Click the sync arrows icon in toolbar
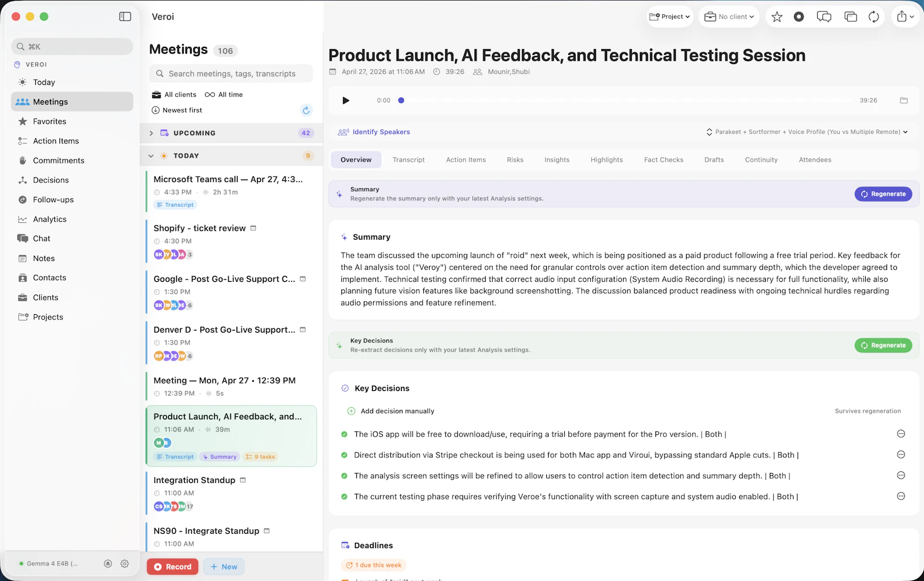Image resolution: width=924 pixels, height=581 pixels. (x=874, y=17)
